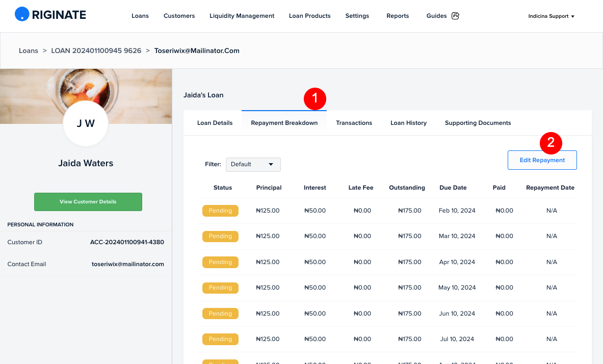Click Pending badge for May 10, 2024 row
The height and width of the screenshot is (364, 603).
pyautogui.click(x=220, y=288)
